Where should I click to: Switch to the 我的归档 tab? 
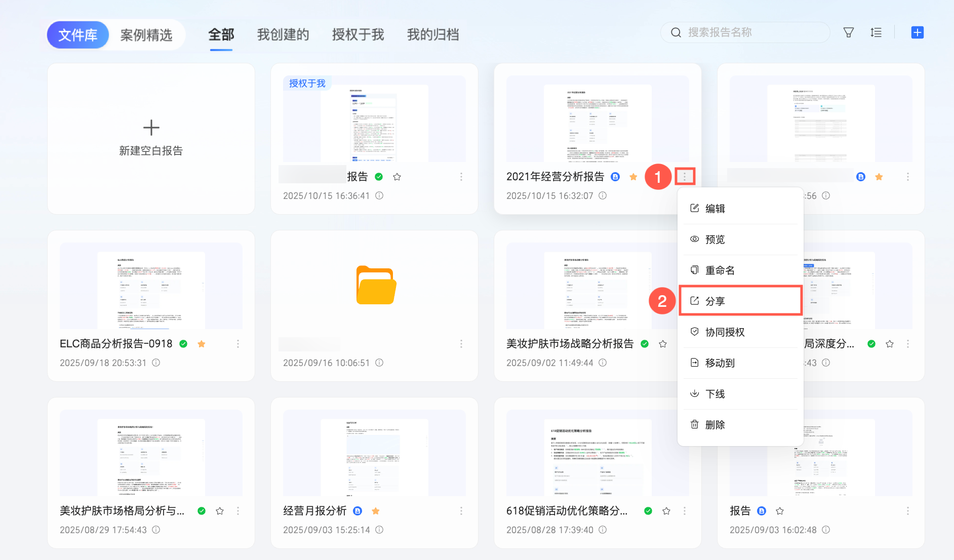pyautogui.click(x=433, y=34)
